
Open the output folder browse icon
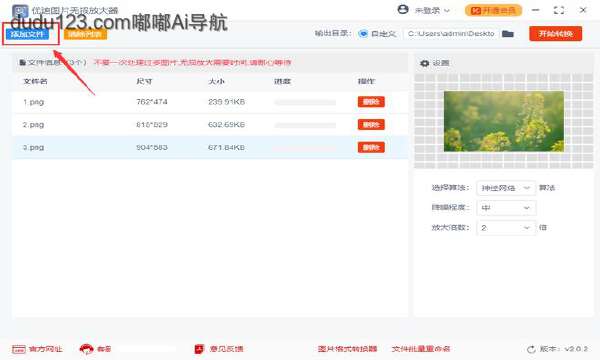508,34
